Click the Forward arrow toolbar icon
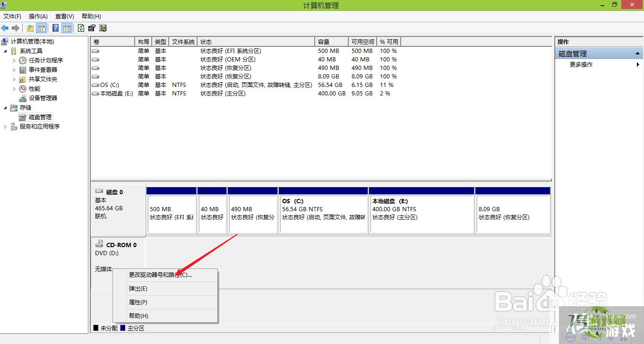This screenshot has width=644, height=344. (16, 28)
